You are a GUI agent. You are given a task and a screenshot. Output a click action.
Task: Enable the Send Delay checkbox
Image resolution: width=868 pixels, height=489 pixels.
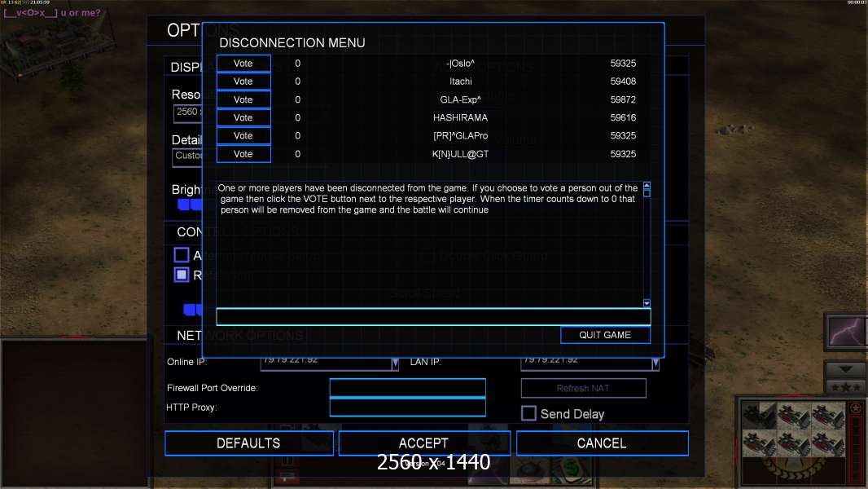click(528, 413)
